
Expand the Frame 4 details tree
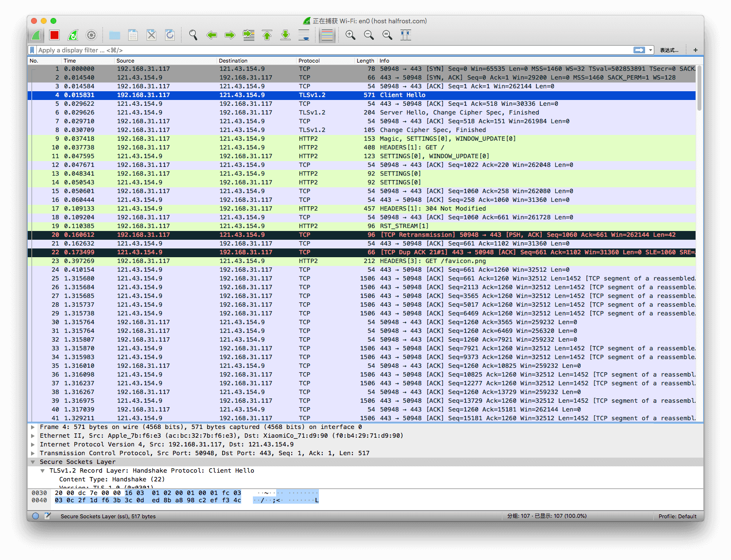point(33,427)
